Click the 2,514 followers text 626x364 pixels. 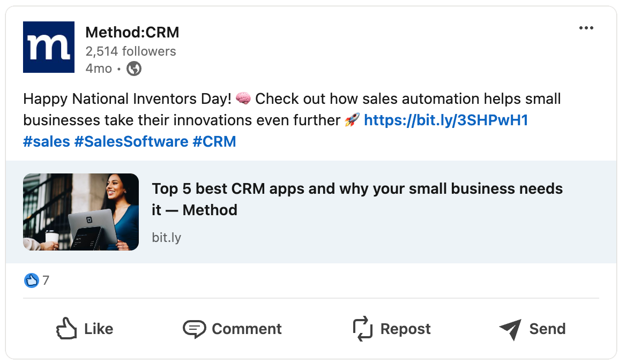(131, 51)
